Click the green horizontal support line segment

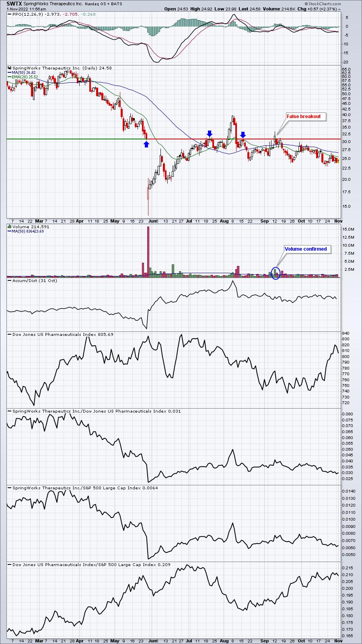pyautogui.click(x=77, y=139)
